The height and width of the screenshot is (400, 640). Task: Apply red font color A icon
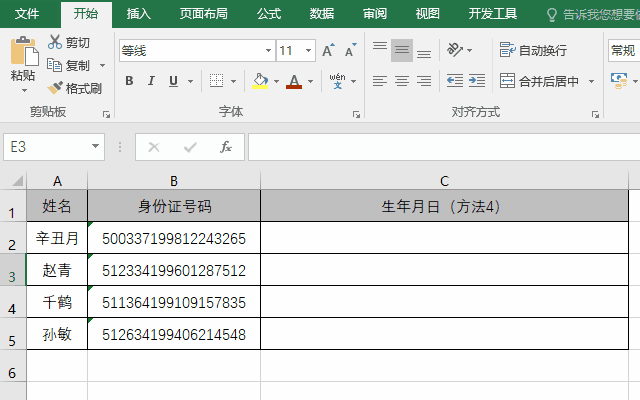pyautogui.click(x=294, y=81)
